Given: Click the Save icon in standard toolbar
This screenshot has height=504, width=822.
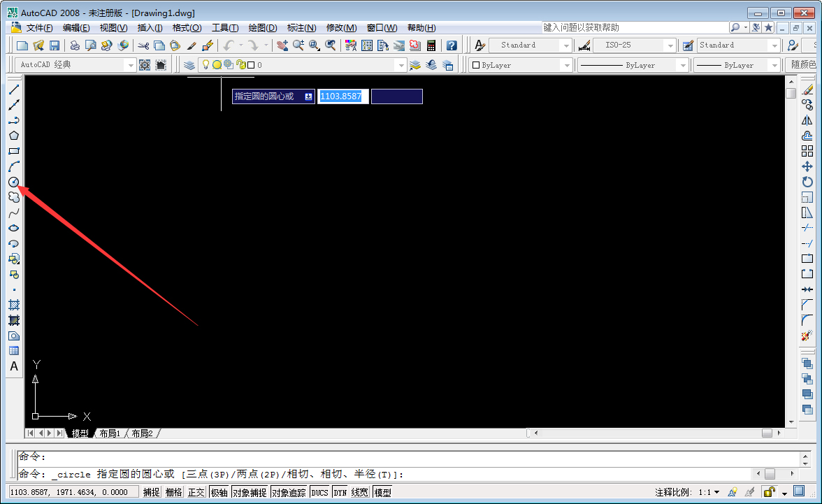Looking at the screenshot, I should point(55,45).
